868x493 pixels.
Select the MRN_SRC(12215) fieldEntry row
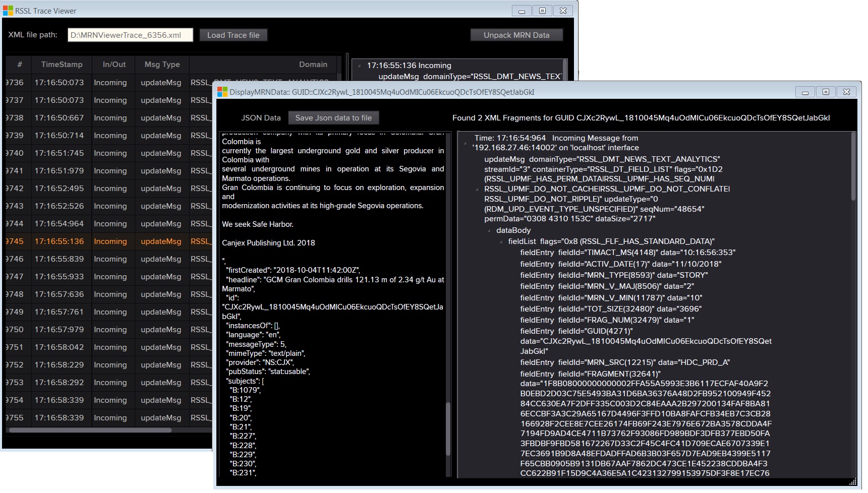click(625, 362)
